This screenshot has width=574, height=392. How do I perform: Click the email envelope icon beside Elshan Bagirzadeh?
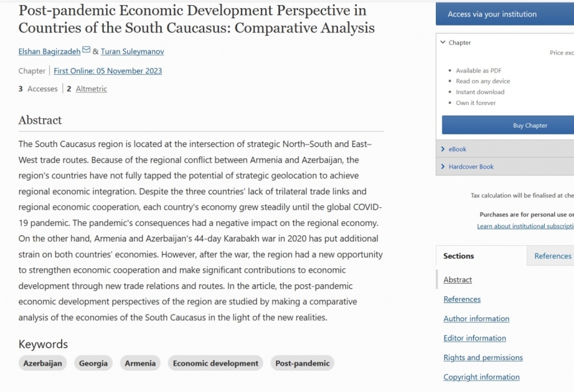pos(86,50)
